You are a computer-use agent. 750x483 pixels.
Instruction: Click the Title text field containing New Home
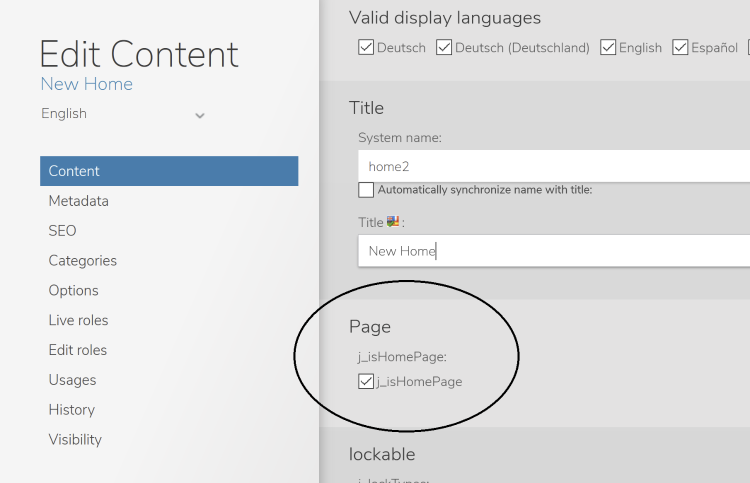(554, 251)
